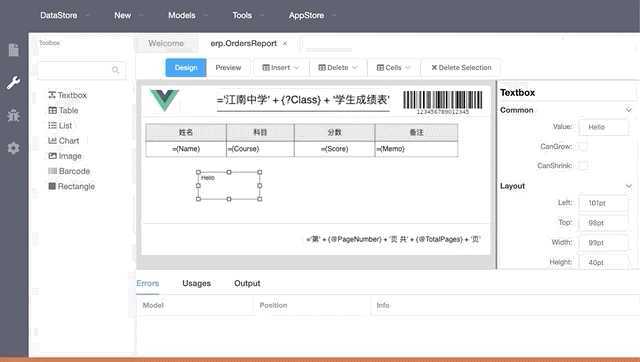Select the page number footer expression

pos(393,239)
